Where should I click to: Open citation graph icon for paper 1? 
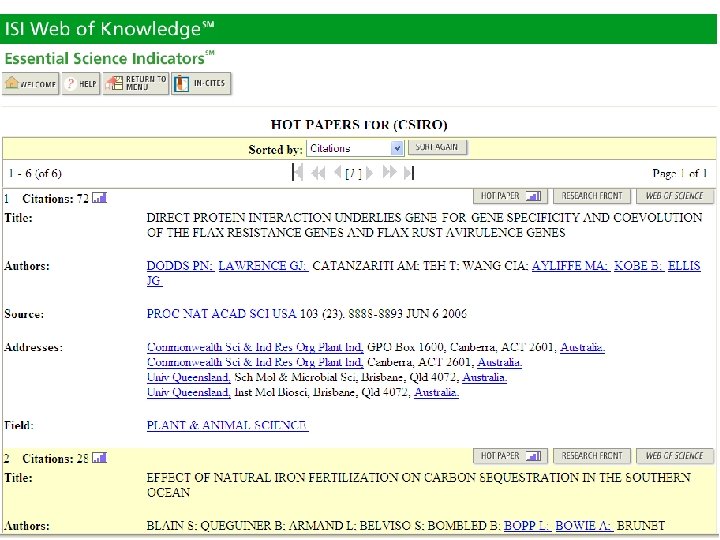point(100,198)
